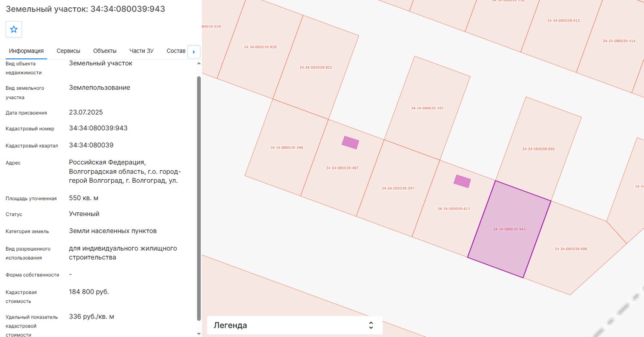Viewport: 644px width, 337px height.
Task: Click the assignment date 23.07.2025
Action: point(86,112)
